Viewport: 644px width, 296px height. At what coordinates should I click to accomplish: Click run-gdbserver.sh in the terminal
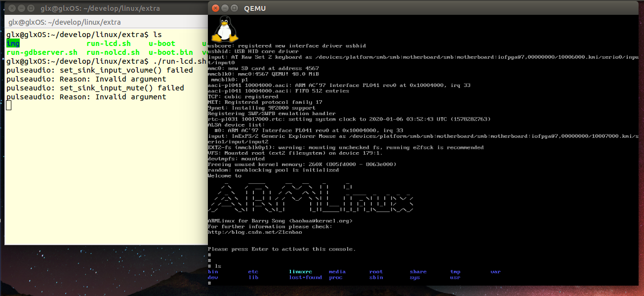point(42,52)
